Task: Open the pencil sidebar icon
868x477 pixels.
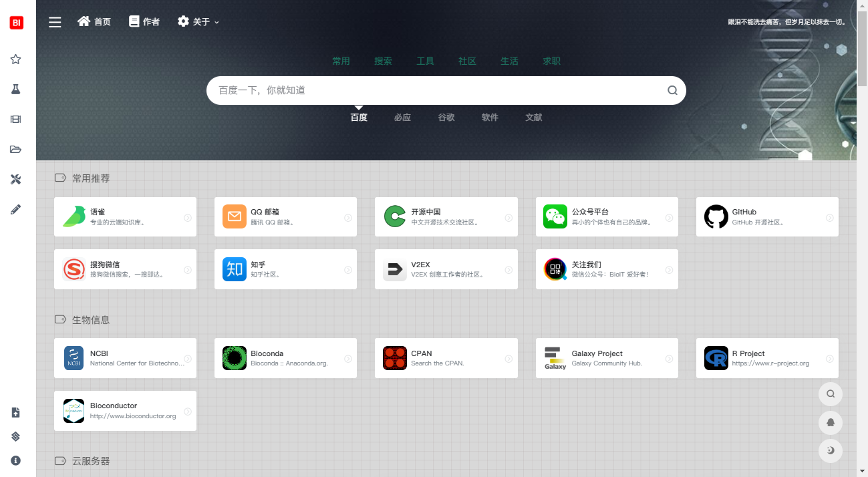Action: [x=15, y=209]
